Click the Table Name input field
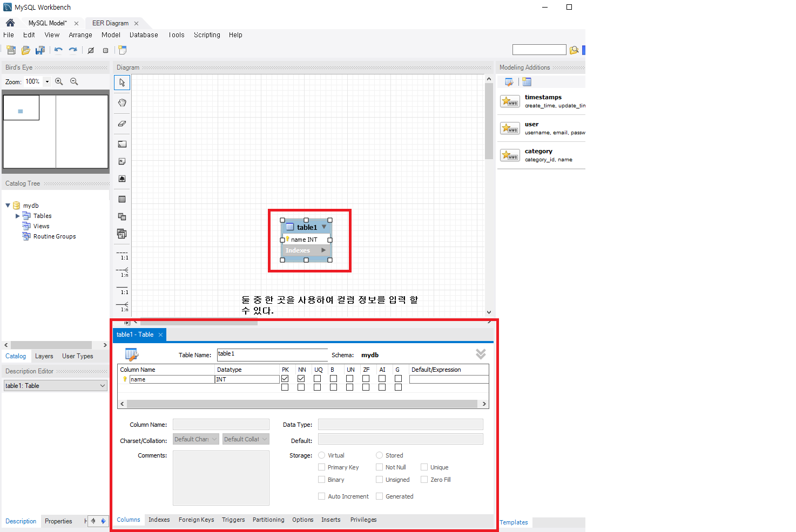796x532 pixels. [x=272, y=354]
